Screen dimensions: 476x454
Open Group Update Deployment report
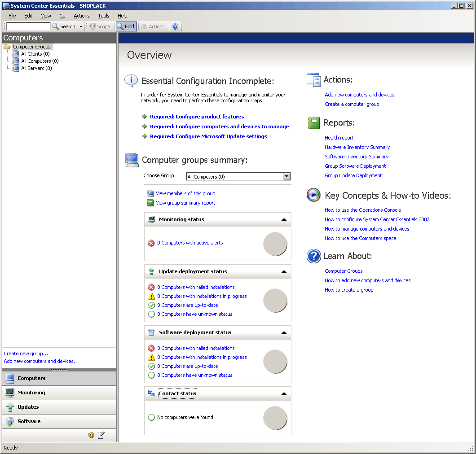point(353,175)
